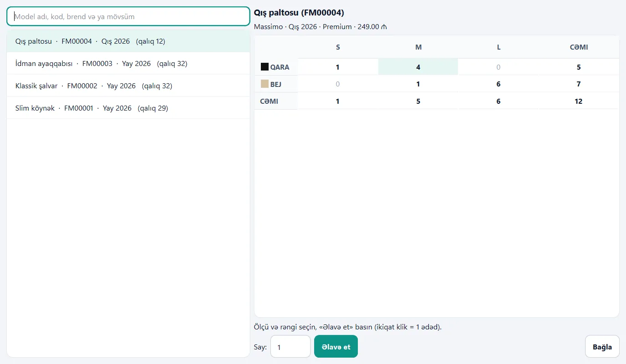
Task: Select Slim köynək FM00001 row
Action: click(x=128, y=108)
